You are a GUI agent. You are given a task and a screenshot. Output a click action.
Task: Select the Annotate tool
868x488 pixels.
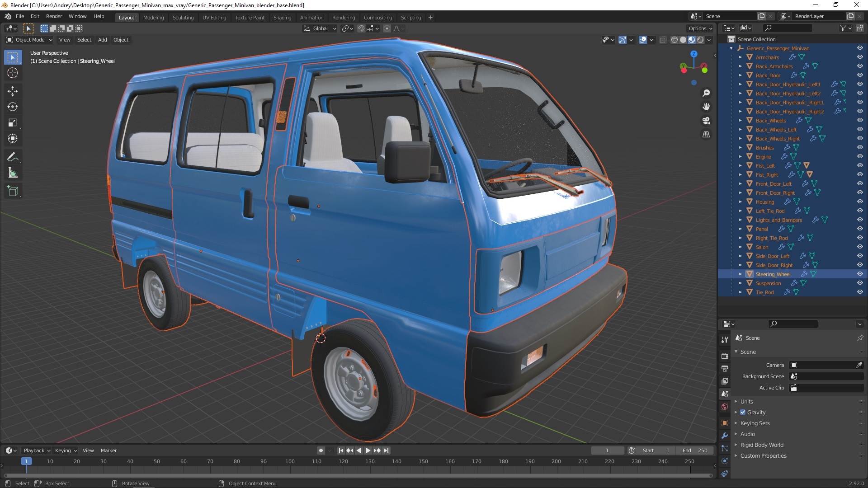click(13, 157)
